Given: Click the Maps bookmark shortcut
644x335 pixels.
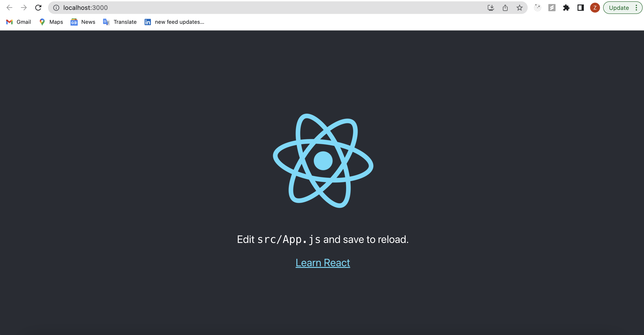Looking at the screenshot, I should (51, 22).
